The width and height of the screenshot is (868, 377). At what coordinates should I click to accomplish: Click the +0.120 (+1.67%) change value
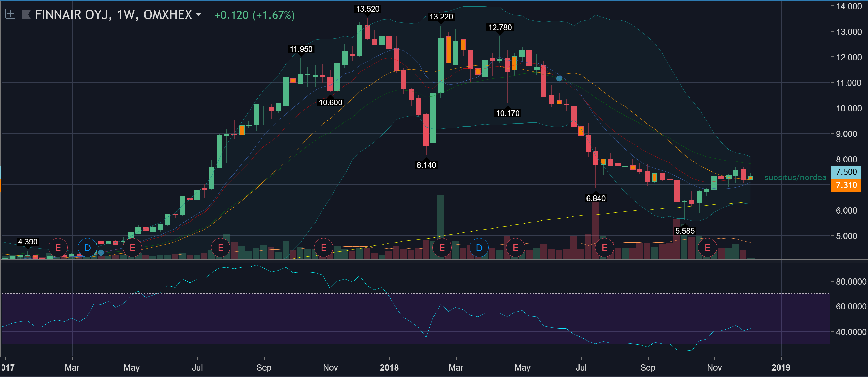click(x=254, y=15)
